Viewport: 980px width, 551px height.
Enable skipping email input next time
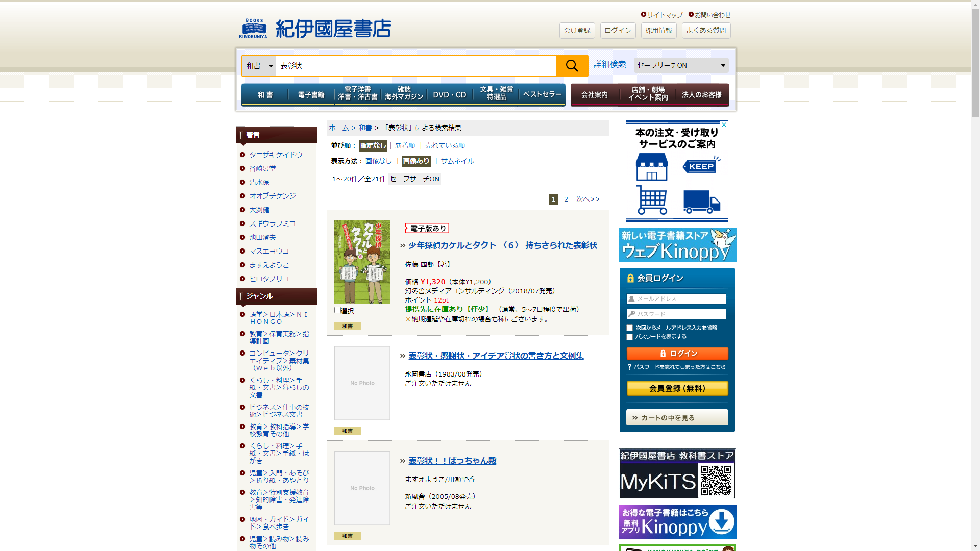point(629,328)
